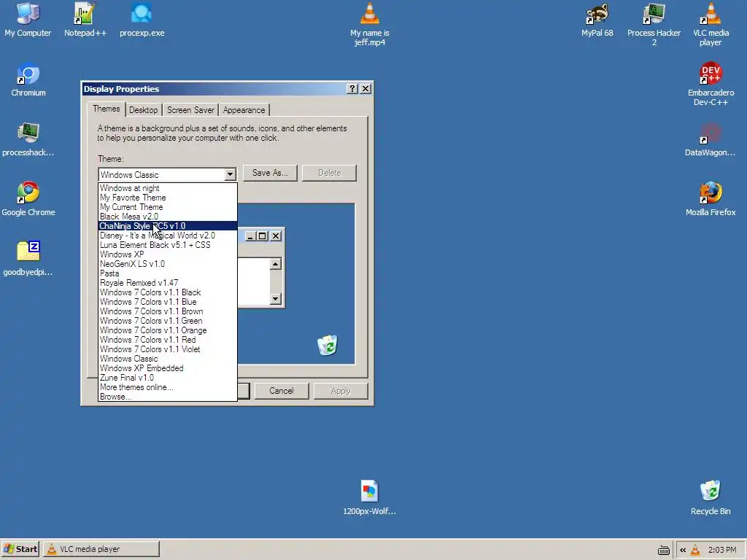747x560 pixels.
Task: Expand hidden tray icons chevron
Action: [683, 550]
